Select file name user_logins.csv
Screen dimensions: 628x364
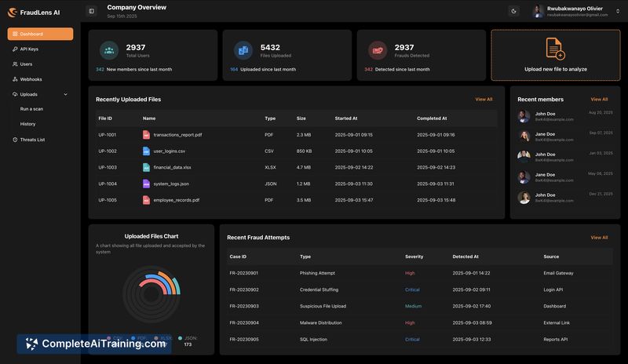click(x=169, y=151)
